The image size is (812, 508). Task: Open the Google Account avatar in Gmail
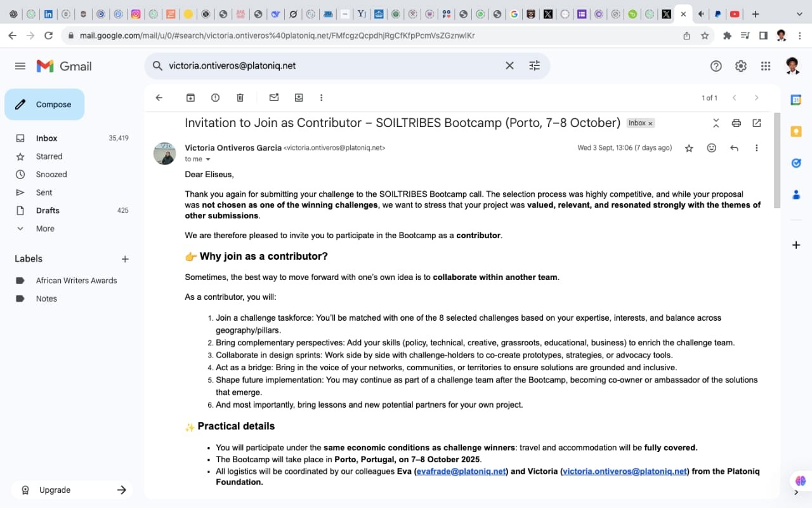click(x=792, y=65)
